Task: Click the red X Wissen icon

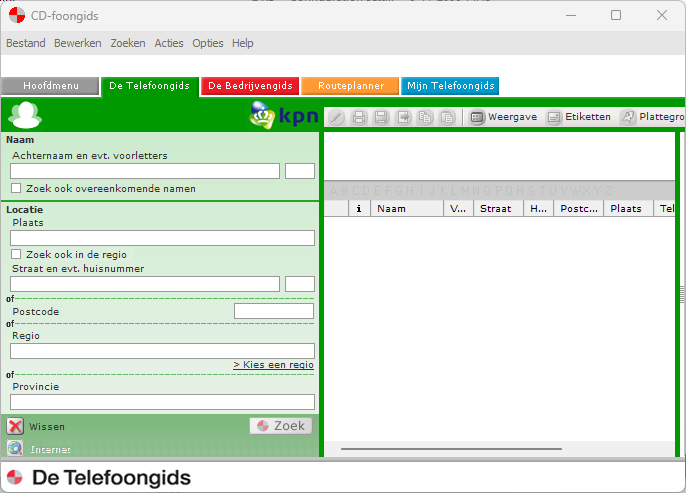Action: click(15, 426)
